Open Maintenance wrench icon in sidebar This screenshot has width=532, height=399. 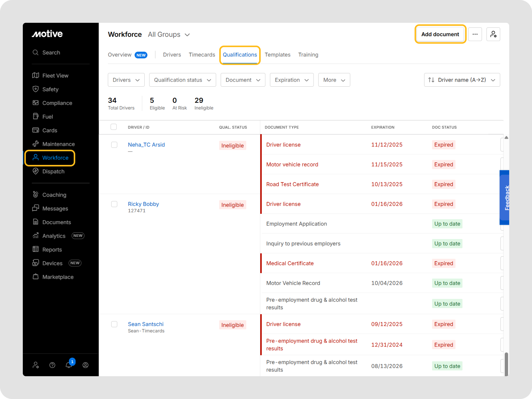36,144
